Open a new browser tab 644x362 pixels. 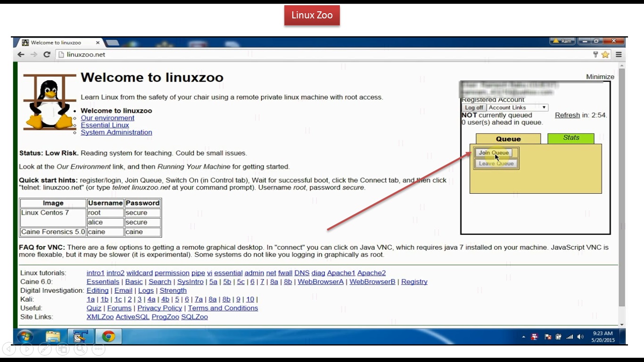[x=112, y=43]
